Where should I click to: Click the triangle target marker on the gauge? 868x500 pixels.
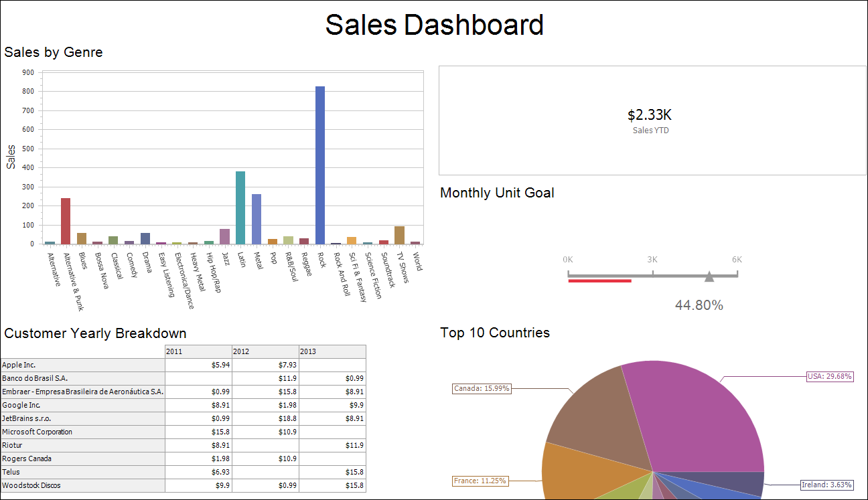[x=709, y=276]
